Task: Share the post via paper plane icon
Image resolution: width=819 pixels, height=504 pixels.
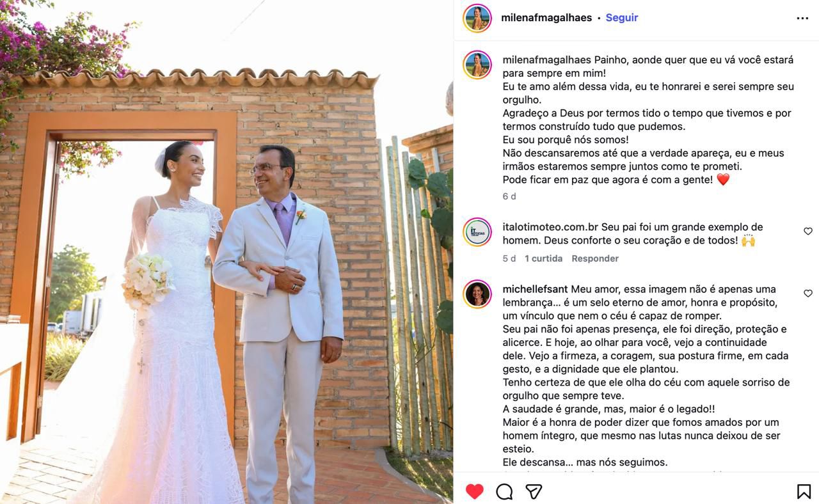Action: tap(534, 491)
